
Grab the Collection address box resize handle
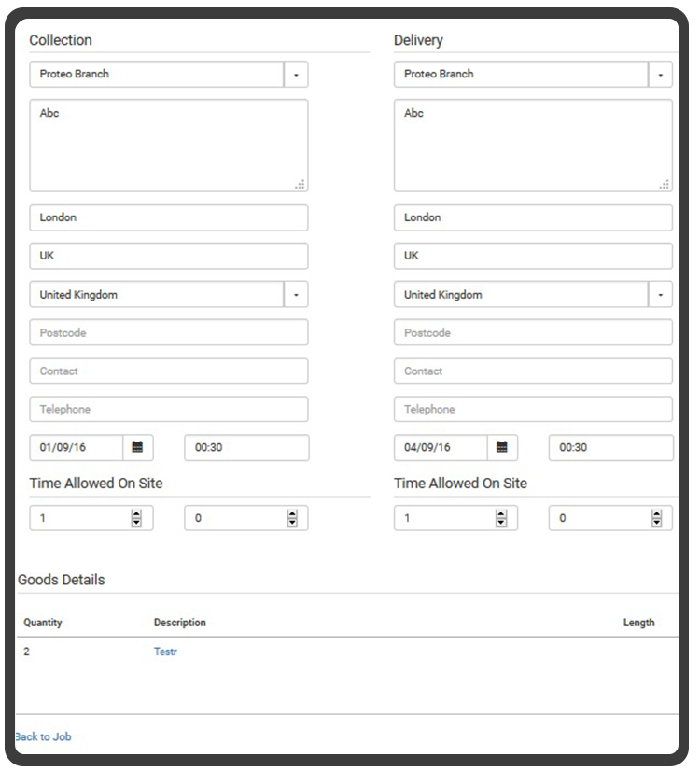[300, 185]
